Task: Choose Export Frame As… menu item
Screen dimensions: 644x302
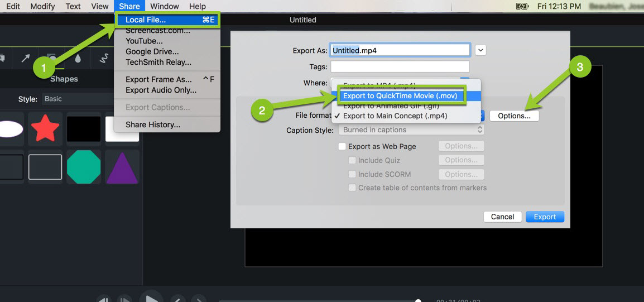Action: [x=167, y=80]
